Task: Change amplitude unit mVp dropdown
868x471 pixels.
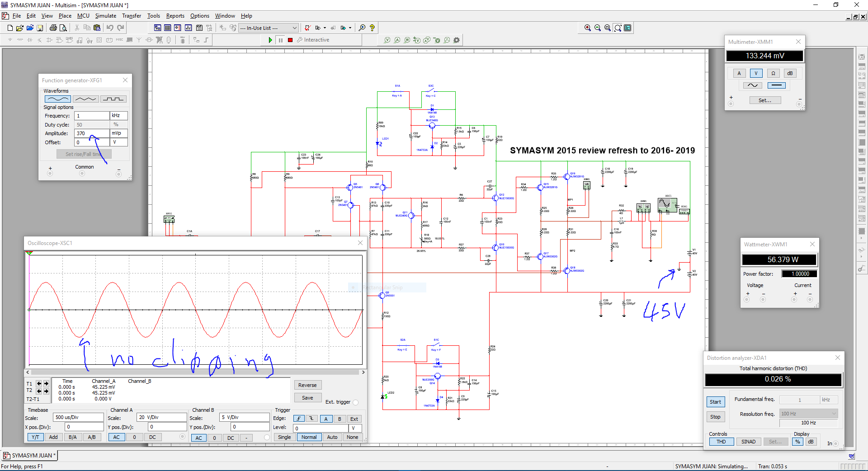Action: 119,133
